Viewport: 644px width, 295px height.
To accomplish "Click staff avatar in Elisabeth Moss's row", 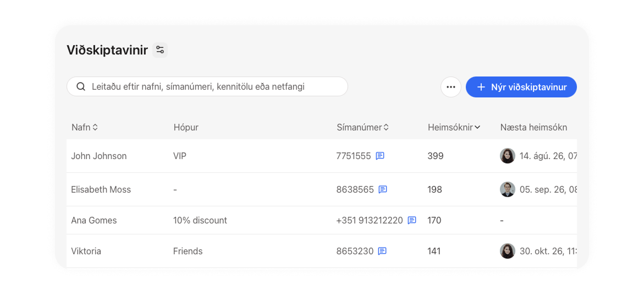I will click(x=508, y=189).
